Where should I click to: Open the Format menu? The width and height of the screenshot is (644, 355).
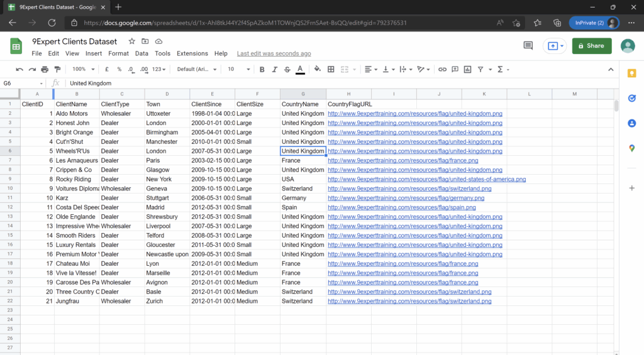pos(118,53)
